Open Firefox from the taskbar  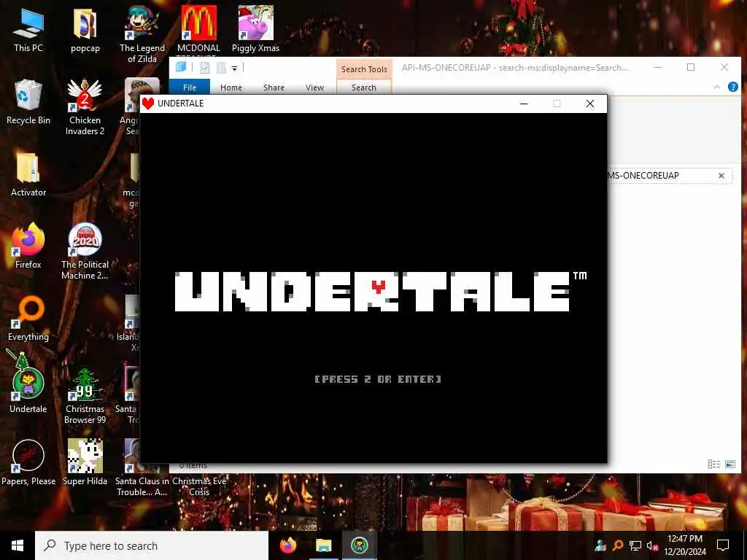287,545
